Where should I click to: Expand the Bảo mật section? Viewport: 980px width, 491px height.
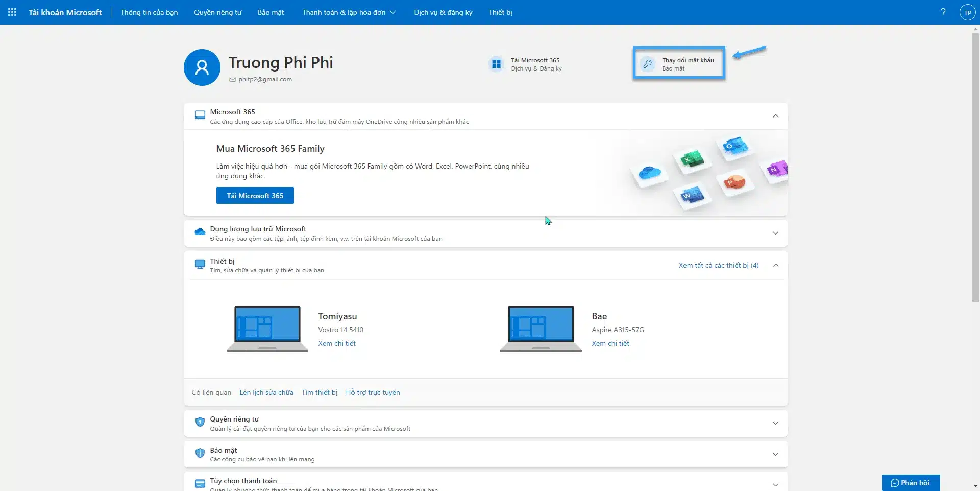pyautogui.click(x=775, y=454)
